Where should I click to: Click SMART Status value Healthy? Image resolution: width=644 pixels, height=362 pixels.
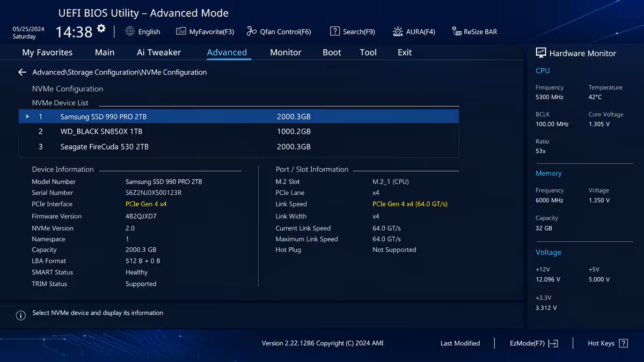click(x=136, y=272)
